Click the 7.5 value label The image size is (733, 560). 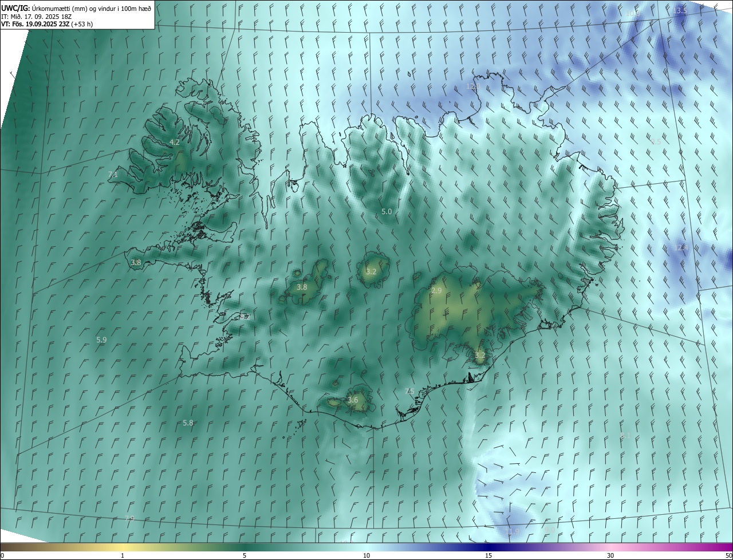[x=409, y=391]
